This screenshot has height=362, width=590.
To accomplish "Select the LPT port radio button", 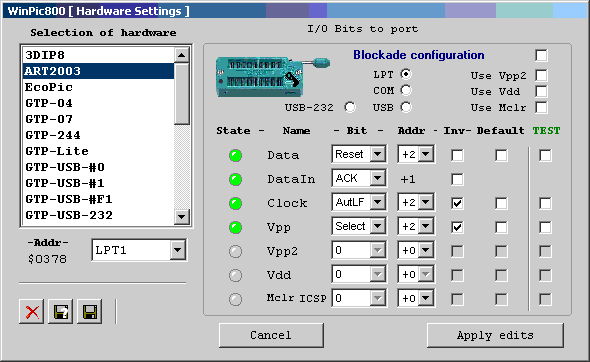I will (x=406, y=74).
